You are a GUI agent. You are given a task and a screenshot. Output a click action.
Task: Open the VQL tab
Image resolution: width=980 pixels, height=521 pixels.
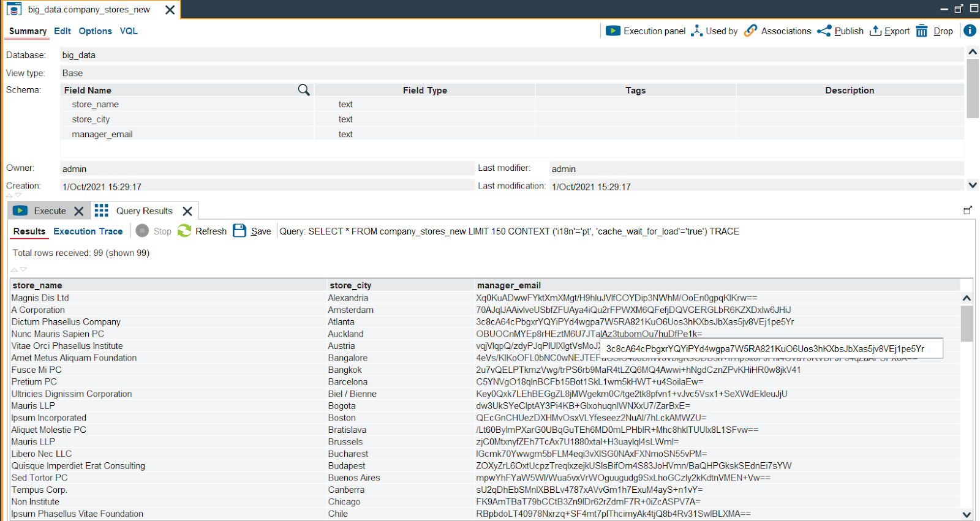click(129, 31)
